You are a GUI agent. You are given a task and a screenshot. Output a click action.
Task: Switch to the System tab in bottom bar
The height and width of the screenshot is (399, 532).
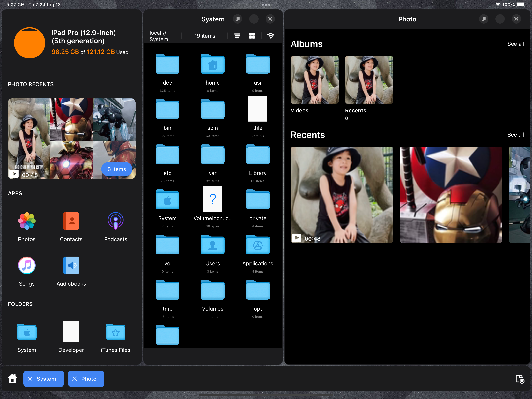[x=46, y=379]
